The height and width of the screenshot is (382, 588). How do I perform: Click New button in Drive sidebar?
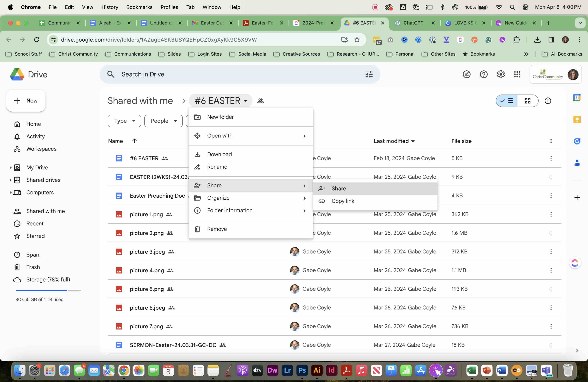click(x=26, y=101)
